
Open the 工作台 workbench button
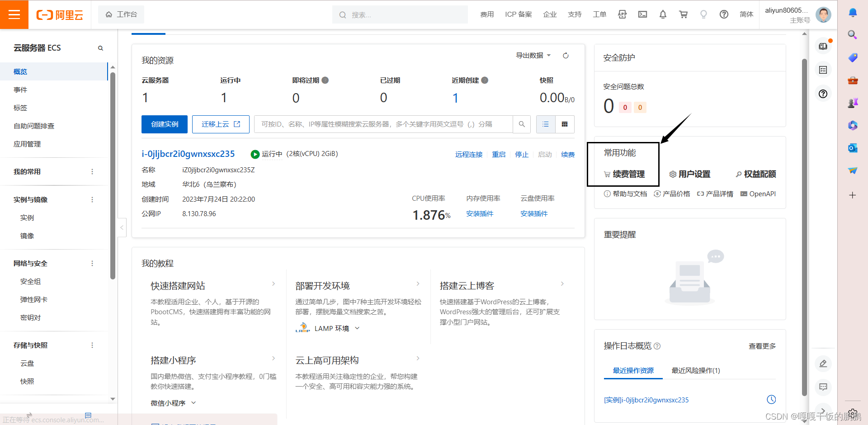click(121, 14)
